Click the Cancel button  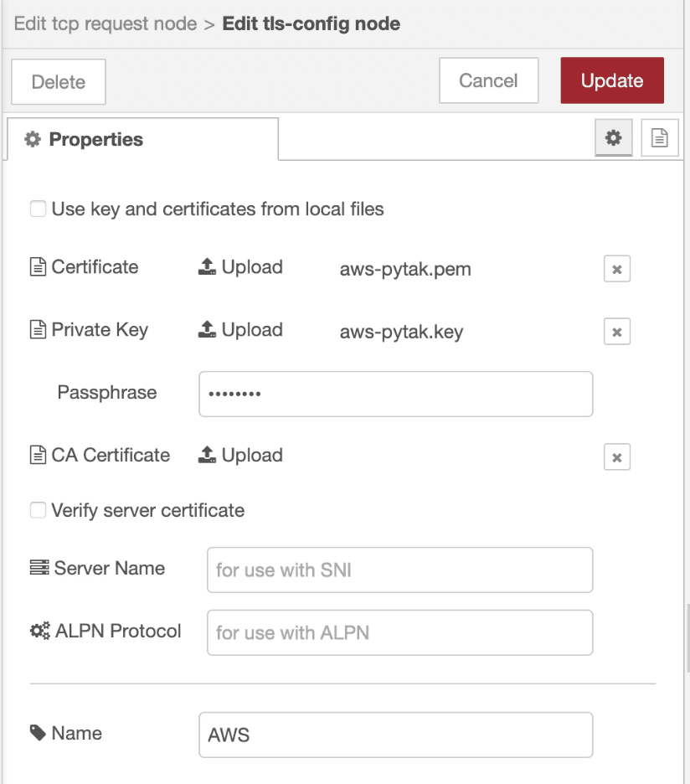click(x=488, y=80)
